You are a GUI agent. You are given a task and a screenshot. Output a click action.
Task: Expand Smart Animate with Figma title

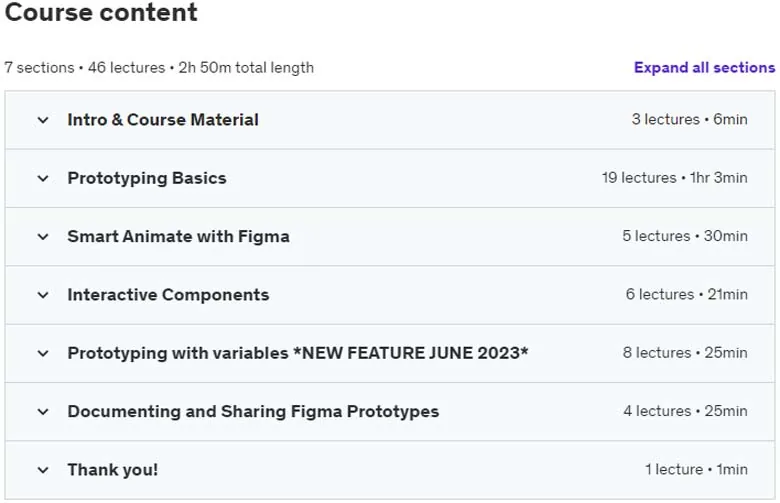(x=179, y=236)
